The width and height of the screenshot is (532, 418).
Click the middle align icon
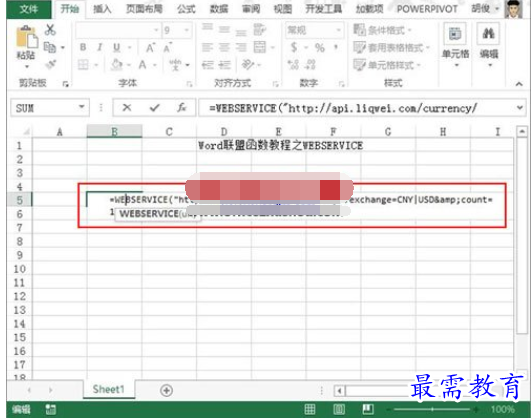(224, 30)
